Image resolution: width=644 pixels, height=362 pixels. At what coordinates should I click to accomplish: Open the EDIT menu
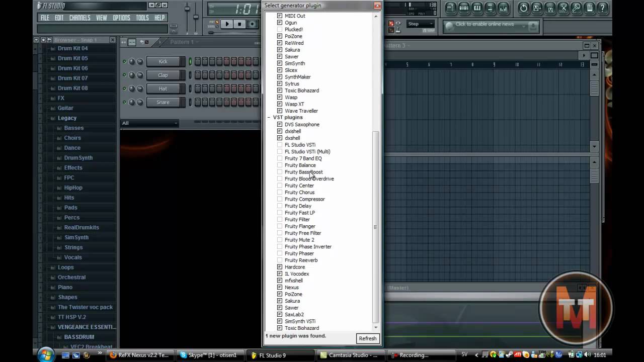[x=59, y=18]
